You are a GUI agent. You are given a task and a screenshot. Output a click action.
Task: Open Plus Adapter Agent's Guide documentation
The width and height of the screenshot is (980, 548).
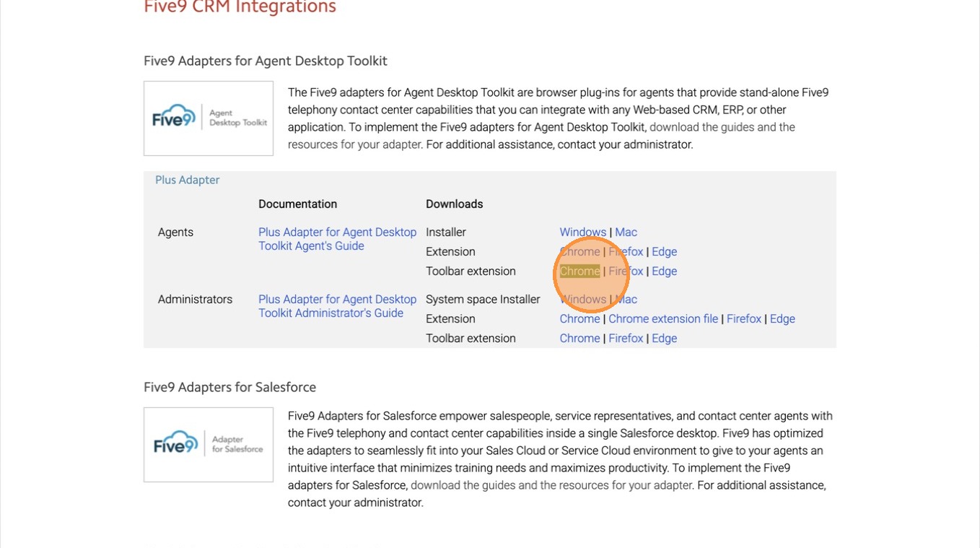click(337, 239)
